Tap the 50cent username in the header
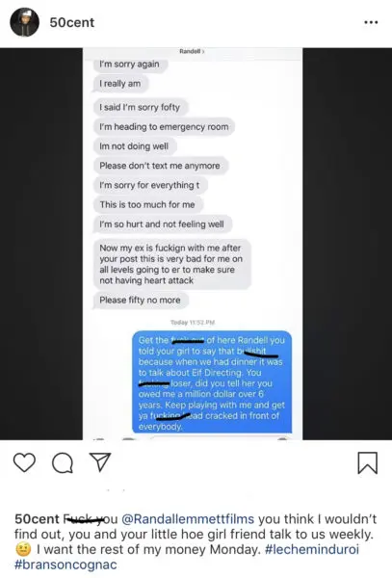Screen dimensions: 392x578 point(72,22)
